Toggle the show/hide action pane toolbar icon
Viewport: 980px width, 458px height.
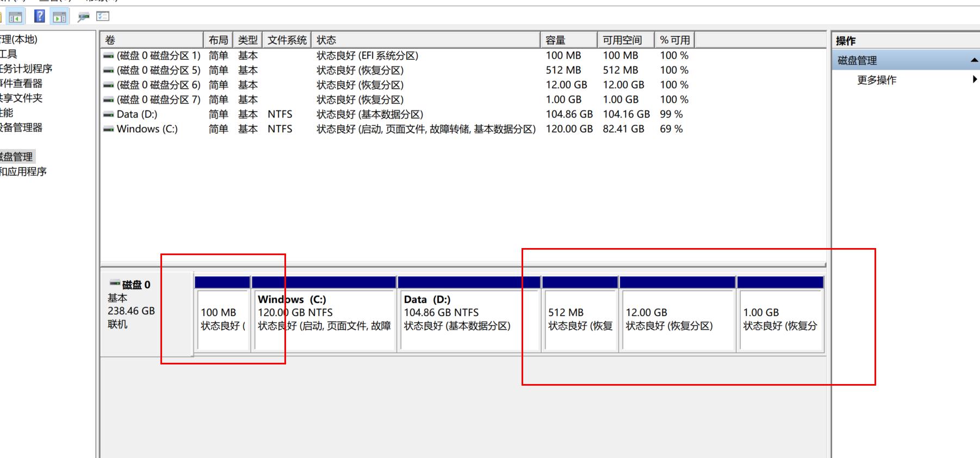pyautogui.click(x=59, y=17)
